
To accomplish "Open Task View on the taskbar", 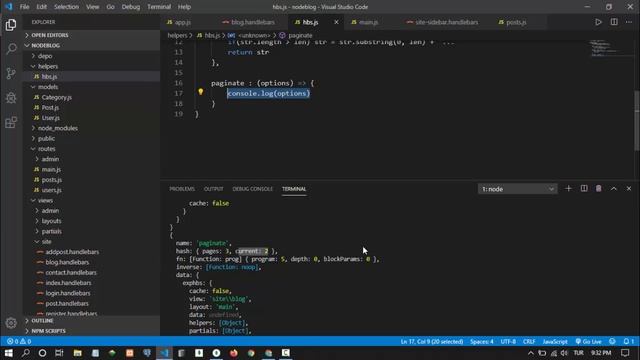I will point(59,353).
